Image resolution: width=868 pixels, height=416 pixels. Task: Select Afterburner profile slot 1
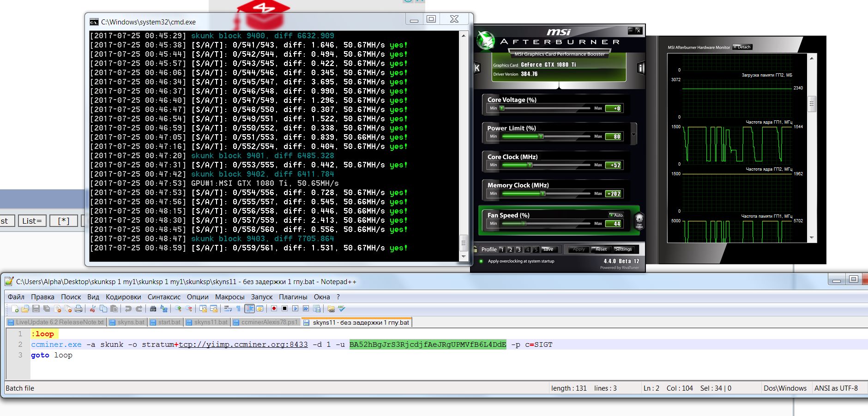pos(502,250)
